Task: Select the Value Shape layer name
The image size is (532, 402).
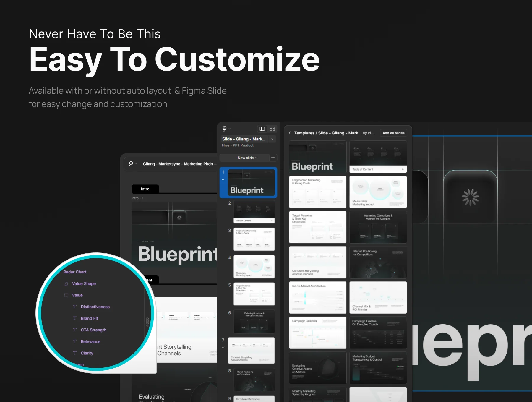Action: 84,283
